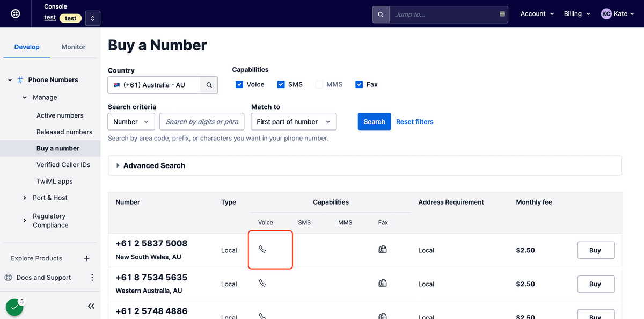Click the plus icon beside Explore Products
This screenshot has width=644, height=319.
pos(87,258)
